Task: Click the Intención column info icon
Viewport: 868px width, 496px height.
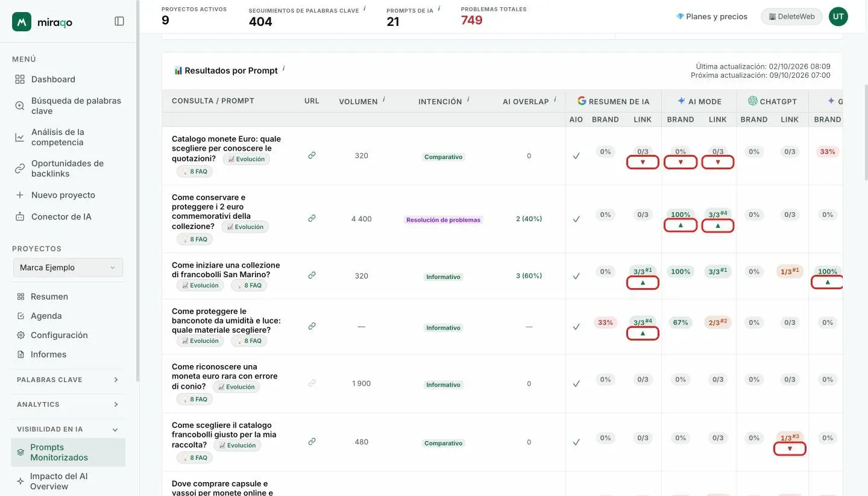Action: pyautogui.click(x=468, y=99)
